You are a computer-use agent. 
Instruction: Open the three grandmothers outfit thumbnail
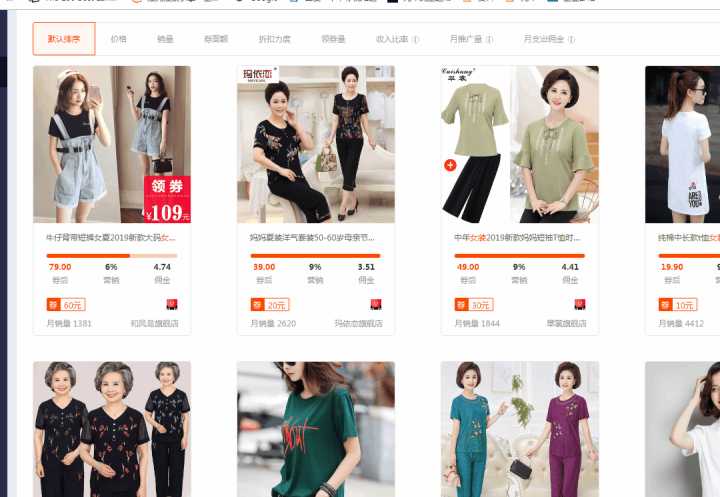click(112, 429)
